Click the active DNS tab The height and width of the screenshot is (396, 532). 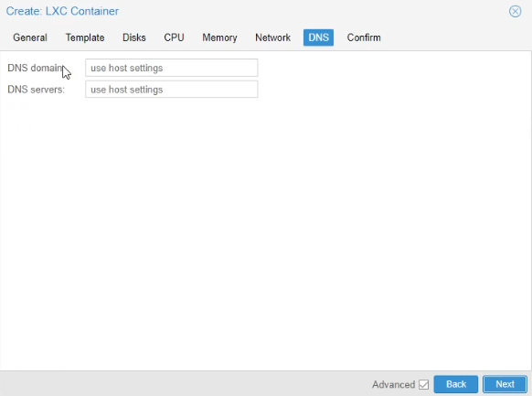click(318, 37)
